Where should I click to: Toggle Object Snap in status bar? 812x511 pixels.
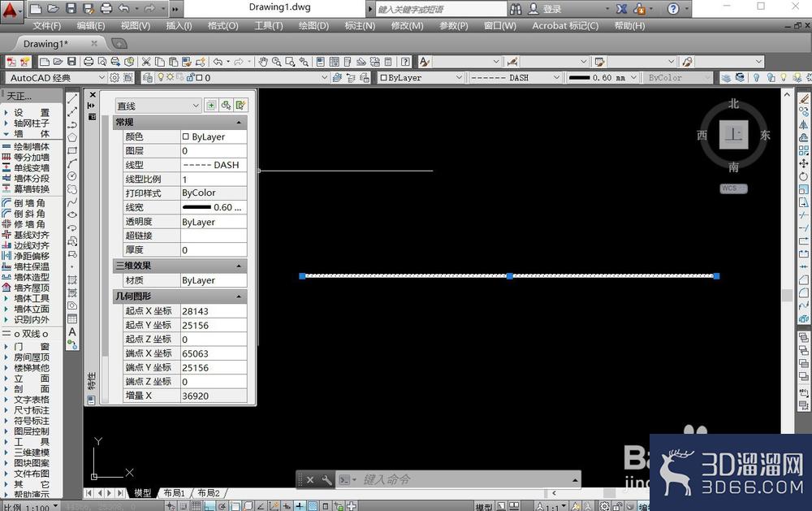235,506
